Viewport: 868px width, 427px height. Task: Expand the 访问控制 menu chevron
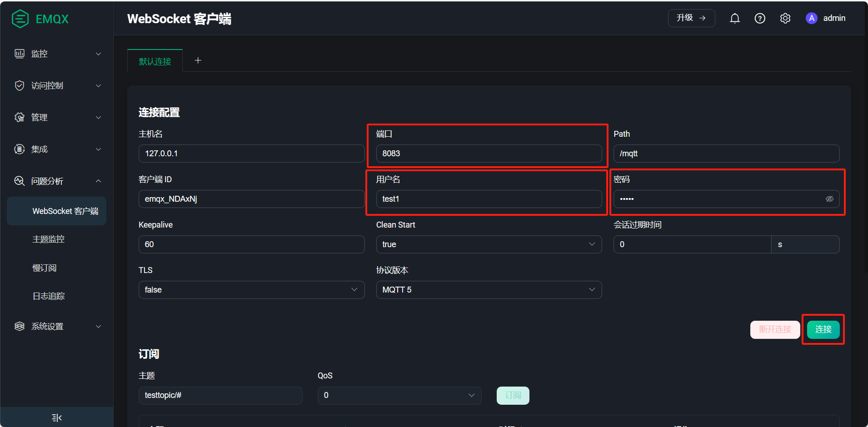point(98,85)
